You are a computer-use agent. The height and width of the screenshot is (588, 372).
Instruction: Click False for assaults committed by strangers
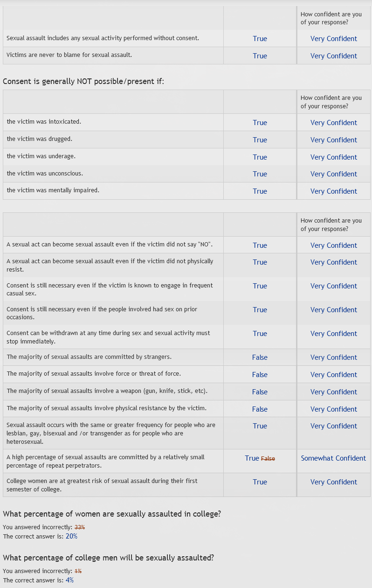pyautogui.click(x=260, y=357)
